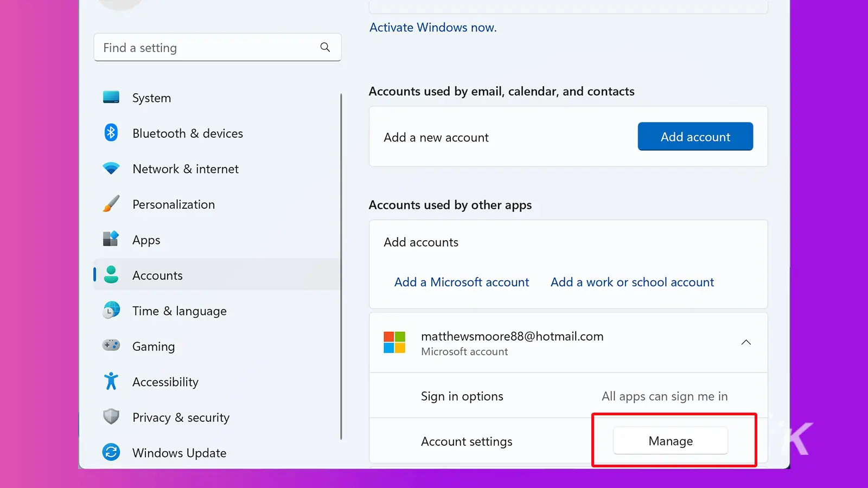Click the Privacy shield icon
Image resolution: width=868 pixels, height=488 pixels.
click(111, 416)
